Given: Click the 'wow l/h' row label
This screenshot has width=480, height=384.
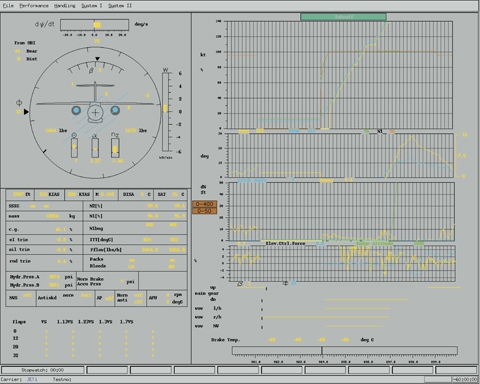Looking at the screenshot, I should click(208, 308).
